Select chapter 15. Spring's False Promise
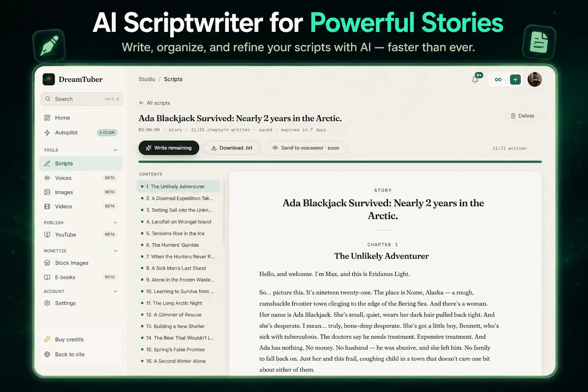Image resolution: width=588 pixels, height=392 pixels. 178,349
